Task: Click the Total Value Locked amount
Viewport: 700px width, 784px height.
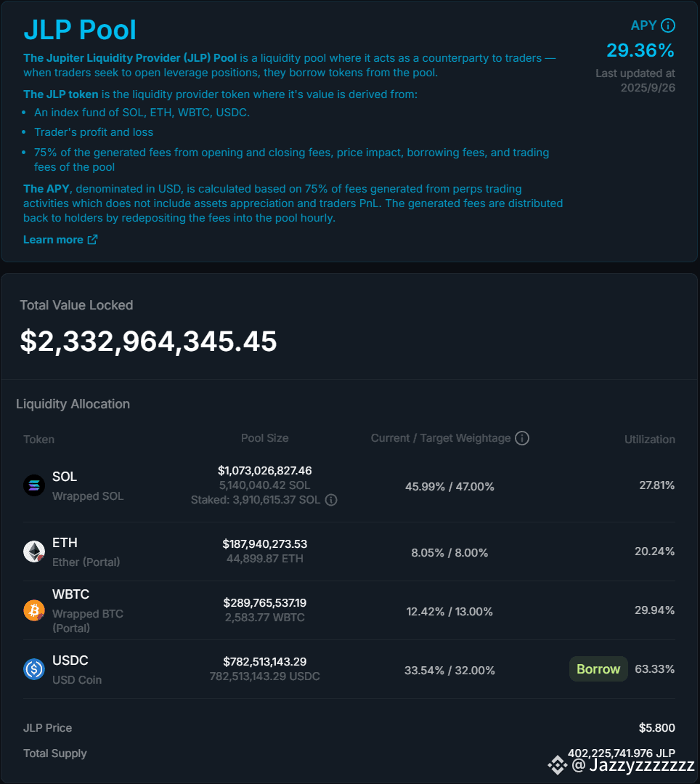Action: pyautogui.click(x=148, y=341)
